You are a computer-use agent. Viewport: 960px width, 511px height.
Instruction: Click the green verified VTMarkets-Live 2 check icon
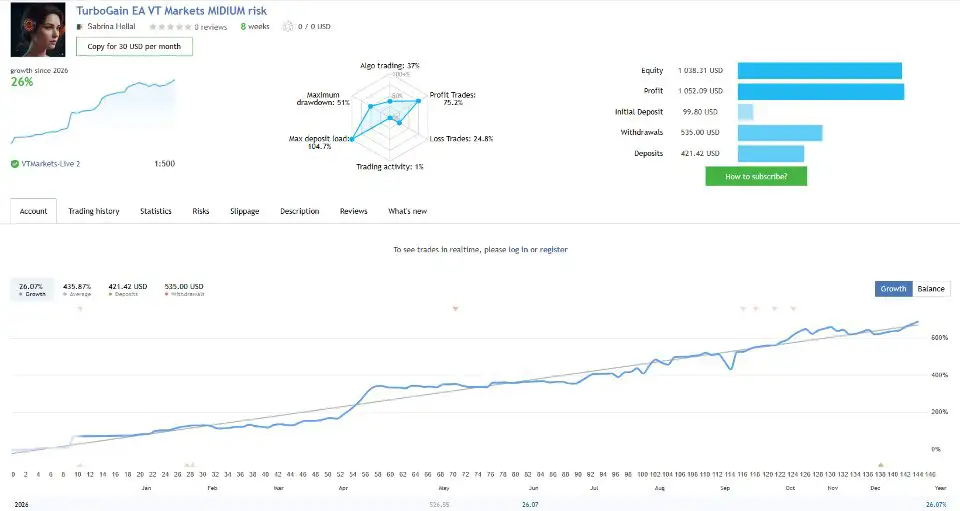[x=15, y=164]
